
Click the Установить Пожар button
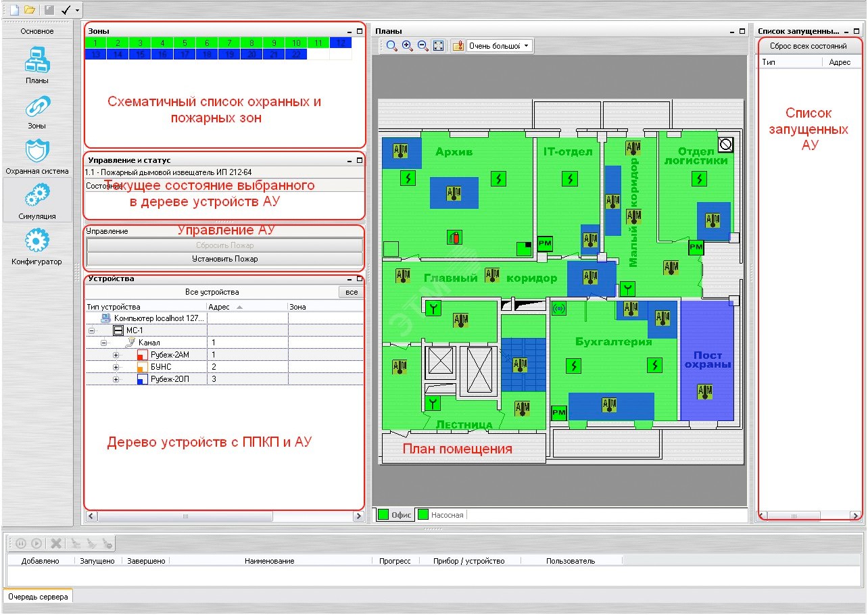226,259
